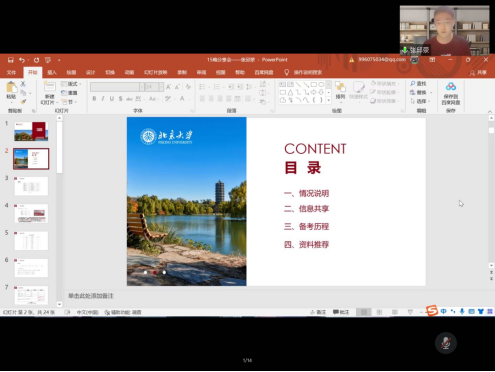The image size is (495, 372).
Task: Open the font size dropdown
Action: click(161, 87)
